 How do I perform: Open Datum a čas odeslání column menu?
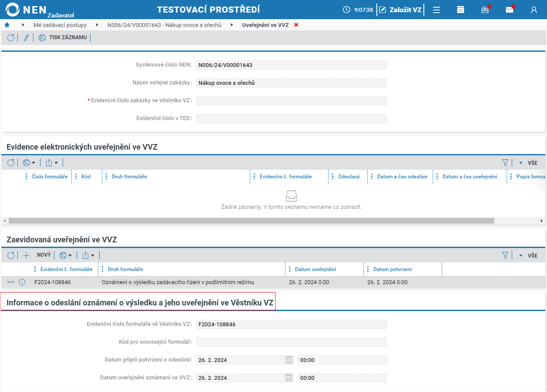click(x=372, y=177)
